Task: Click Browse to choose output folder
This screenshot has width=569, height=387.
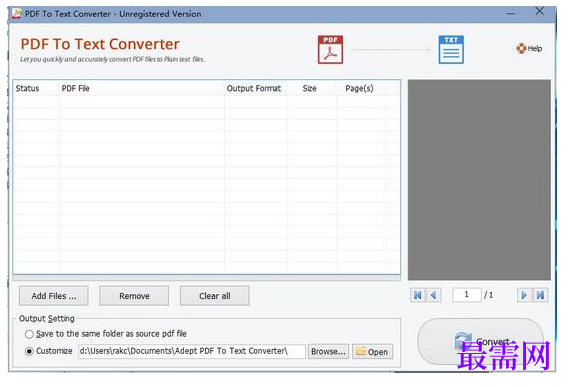Action: [x=328, y=351]
